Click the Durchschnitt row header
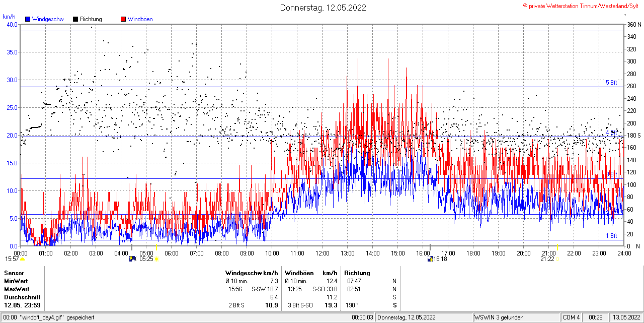644x323 pixels. (21, 297)
